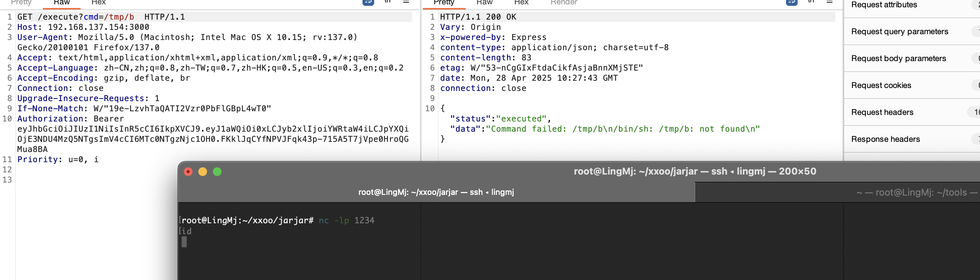Toggle blue word-wrap icon in response panel
Screen dimensions: 980x280
(792, 2)
